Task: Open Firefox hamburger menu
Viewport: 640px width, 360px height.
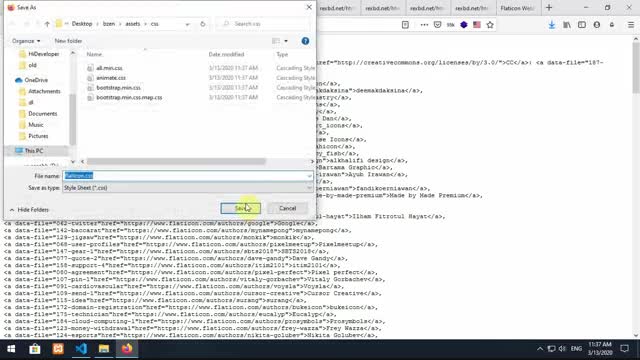Action: click(x=631, y=25)
